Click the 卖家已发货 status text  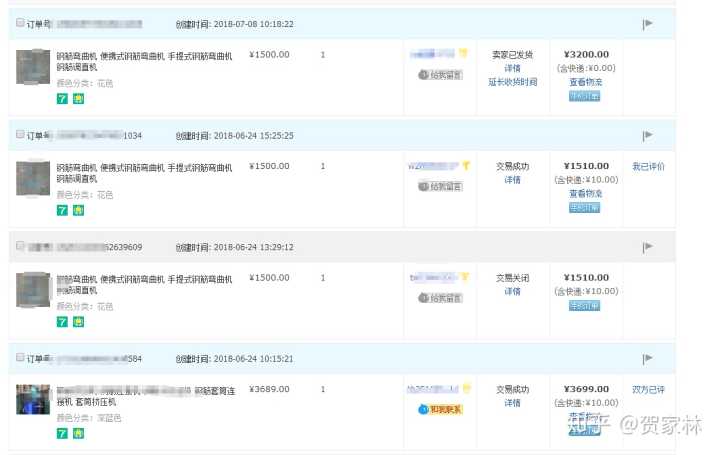coord(512,55)
